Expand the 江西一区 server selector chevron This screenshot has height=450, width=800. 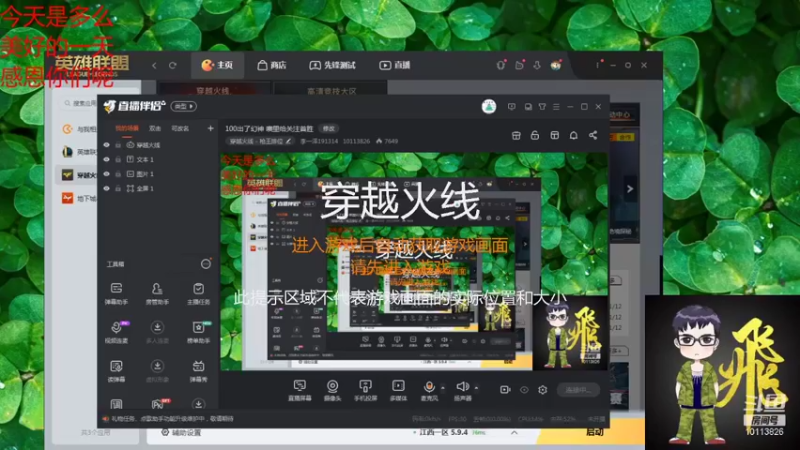pos(514,433)
